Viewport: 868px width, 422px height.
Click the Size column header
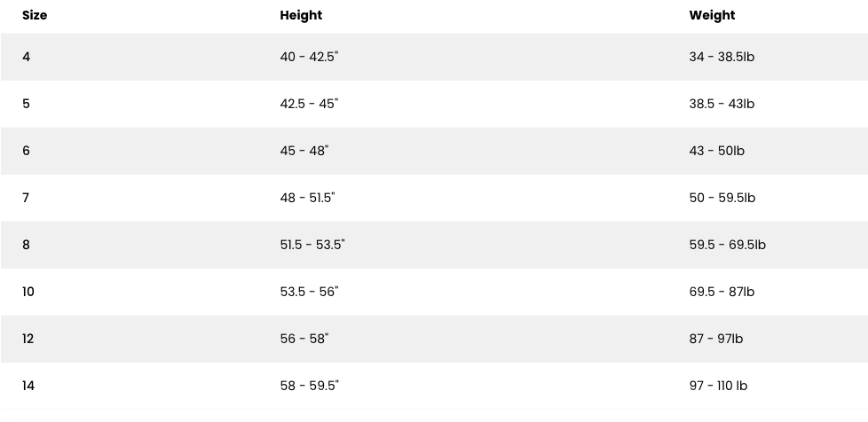tap(35, 15)
